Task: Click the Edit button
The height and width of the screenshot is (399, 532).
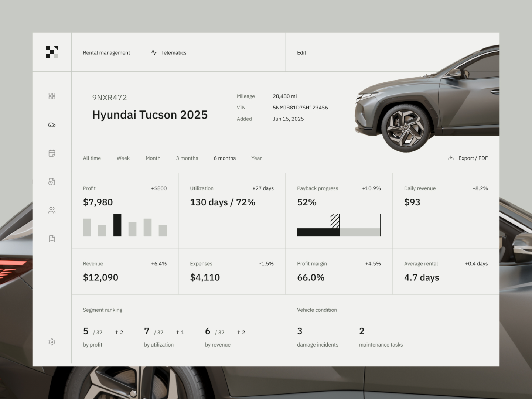Action: tap(301, 53)
